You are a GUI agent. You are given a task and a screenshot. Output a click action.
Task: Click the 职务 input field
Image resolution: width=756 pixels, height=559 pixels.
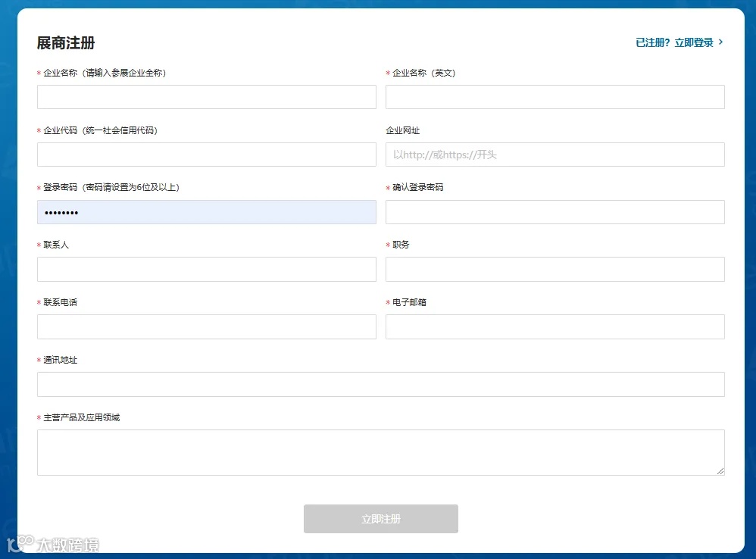click(x=555, y=269)
